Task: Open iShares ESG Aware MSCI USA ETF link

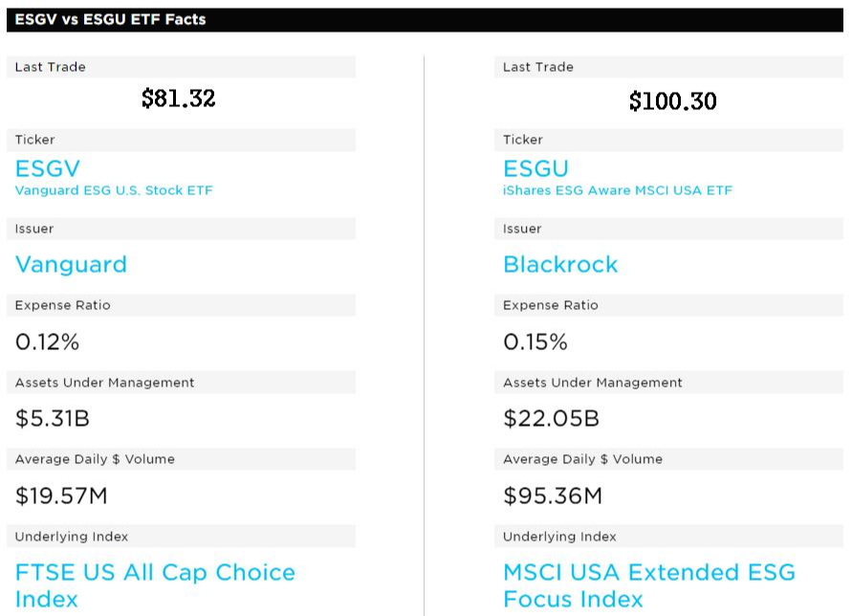Action: point(618,190)
